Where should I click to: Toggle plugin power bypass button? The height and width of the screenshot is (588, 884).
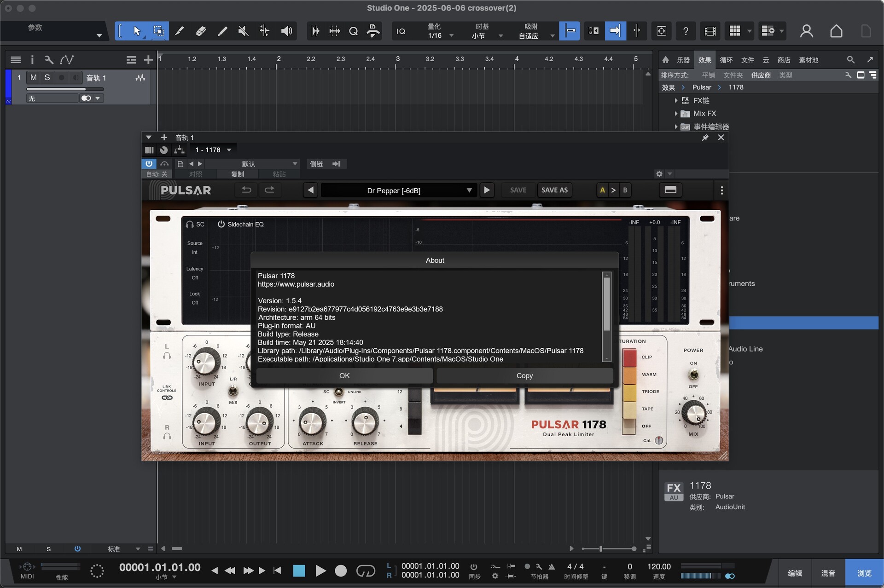[149, 164]
